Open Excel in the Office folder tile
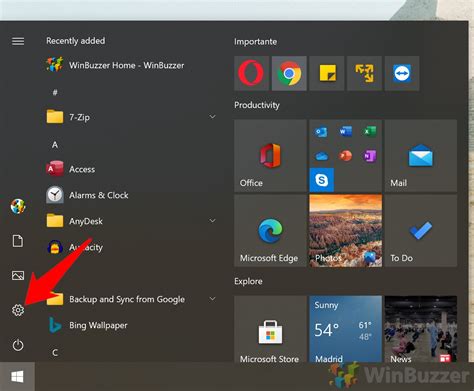 [x=369, y=131]
